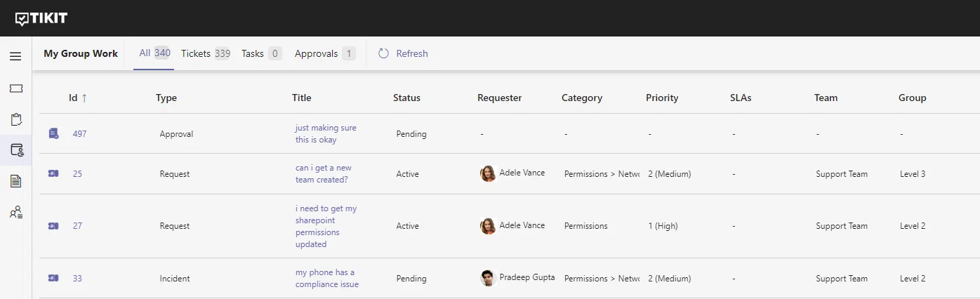Click the 'My Group Work' heading
The width and height of the screenshot is (980, 299).
[x=81, y=53]
